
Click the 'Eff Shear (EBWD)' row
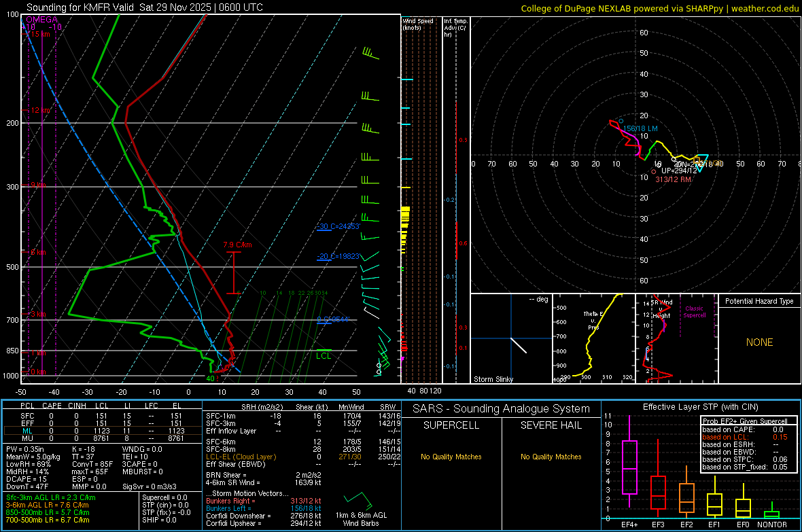click(x=303, y=465)
